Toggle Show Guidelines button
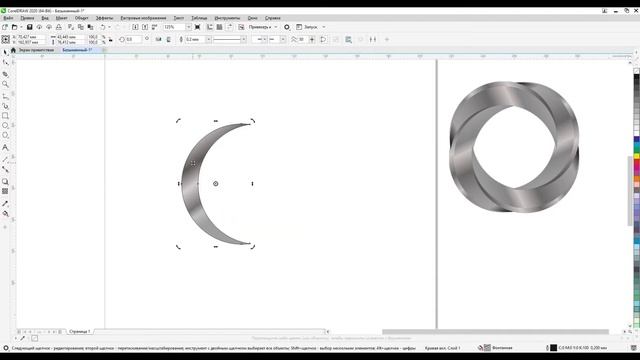Image resolution: width=640 pixels, height=360 pixels. tap(229, 27)
